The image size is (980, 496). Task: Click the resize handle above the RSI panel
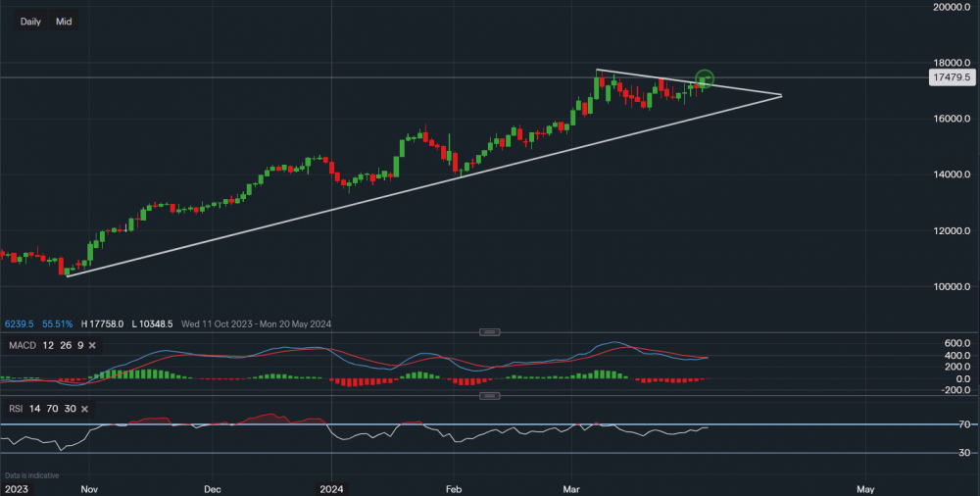(x=491, y=396)
